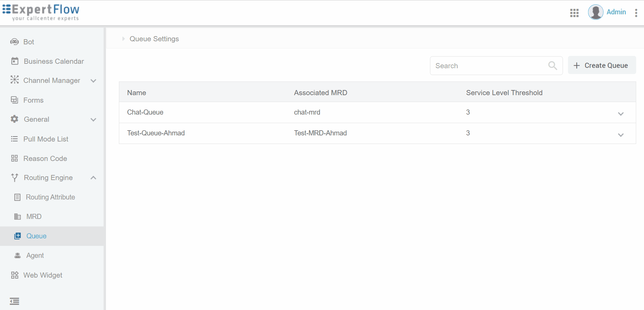The image size is (644, 310).
Task: Open the three-dot menu beside Admin
Action: point(636,13)
